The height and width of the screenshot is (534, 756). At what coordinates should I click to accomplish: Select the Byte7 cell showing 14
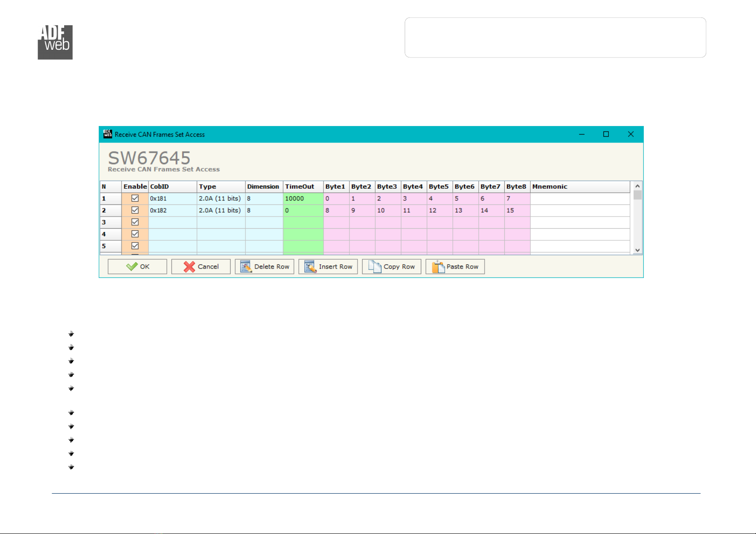click(492, 210)
